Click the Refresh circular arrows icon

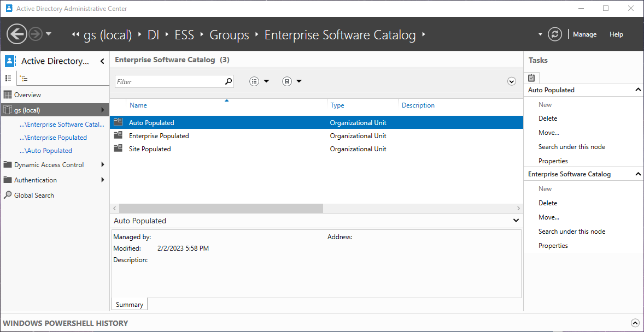click(555, 34)
